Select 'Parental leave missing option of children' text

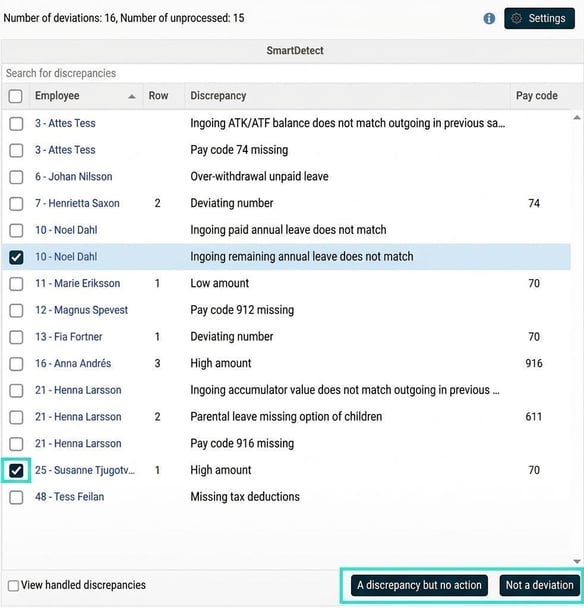[286, 417]
